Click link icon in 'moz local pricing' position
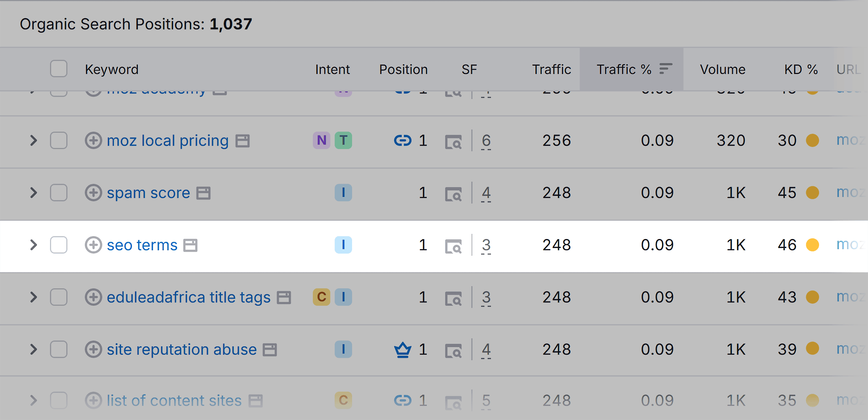868x420 pixels. (x=403, y=141)
